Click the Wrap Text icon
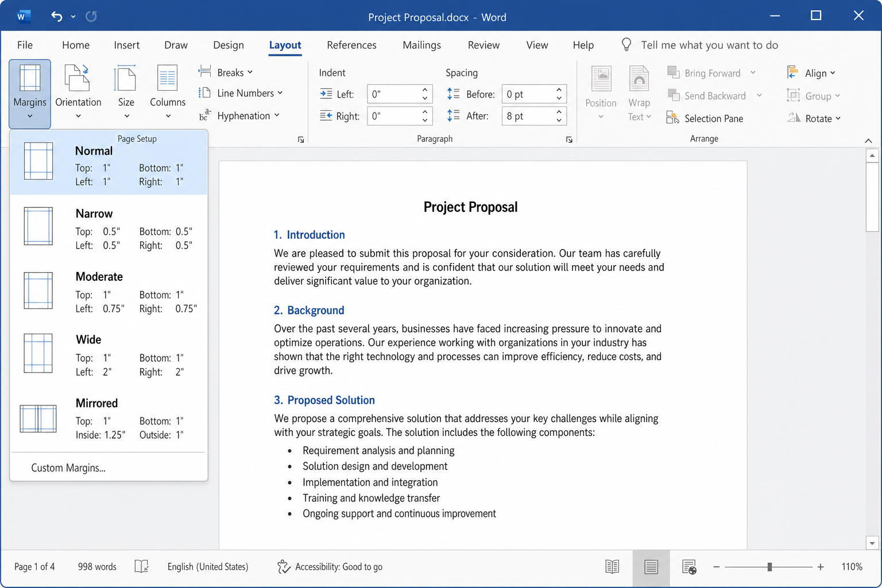 coord(639,79)
